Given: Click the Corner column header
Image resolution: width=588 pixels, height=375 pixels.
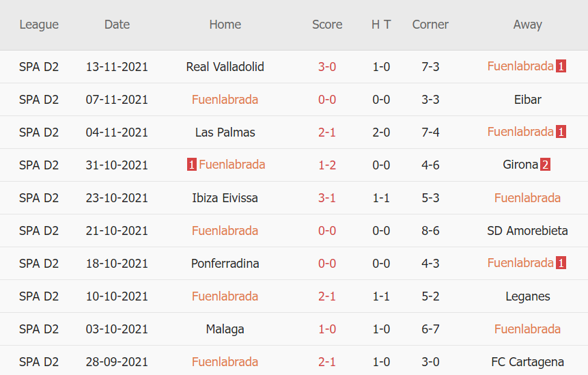Looking at the screenshot, I should pos(430,25).
